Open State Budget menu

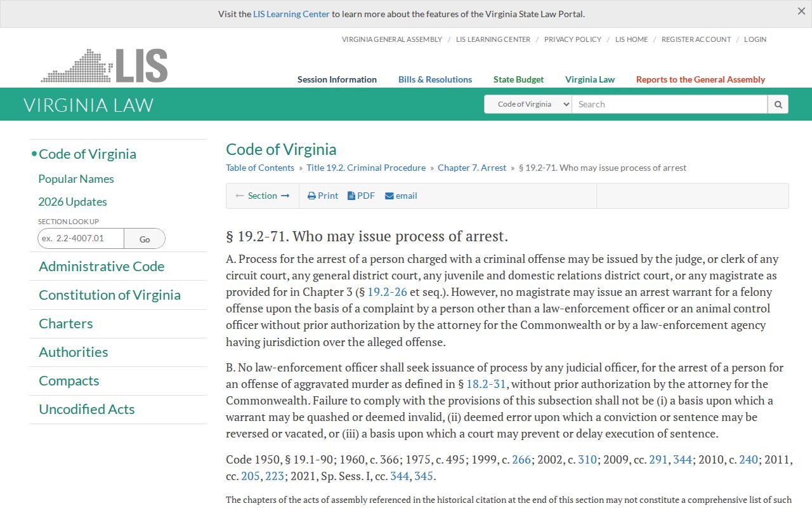point(518,79)
